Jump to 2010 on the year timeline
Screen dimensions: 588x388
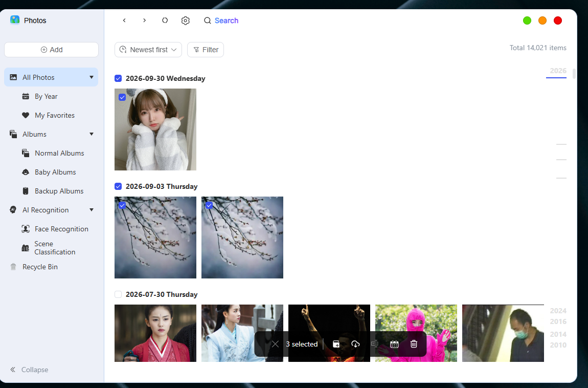click(558, 345)
